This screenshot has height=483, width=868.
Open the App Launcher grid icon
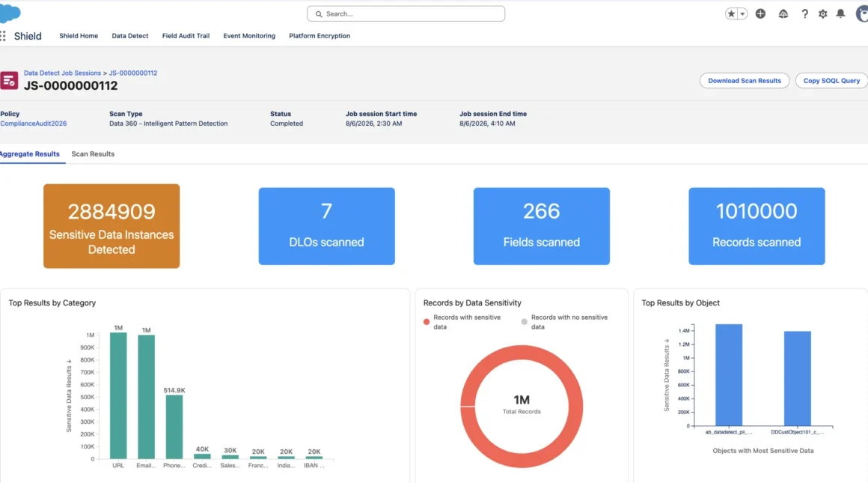3,36
